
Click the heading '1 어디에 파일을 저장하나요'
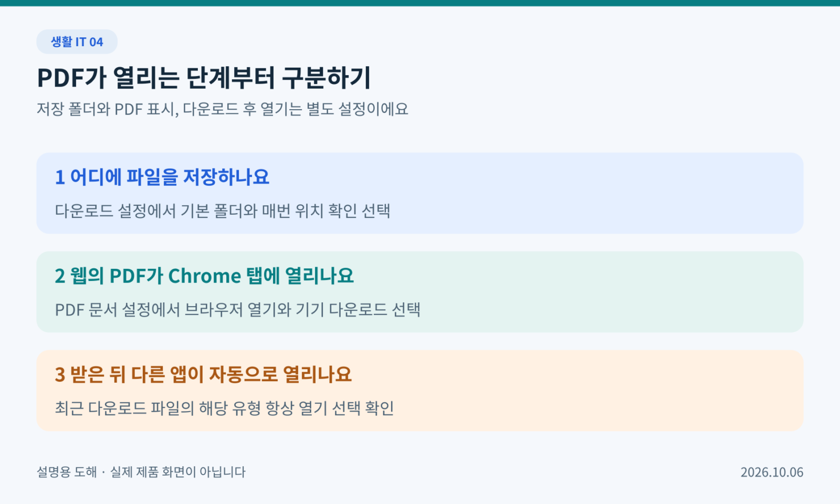pos(162,177)
